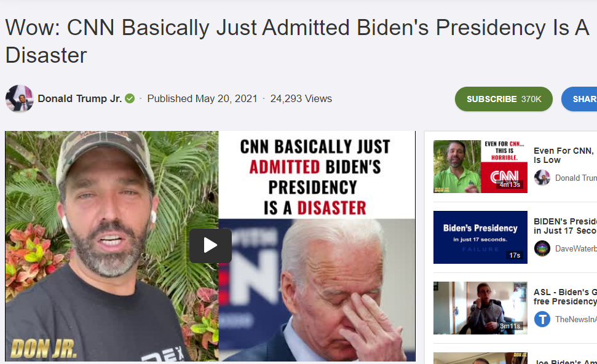The width and height of the screenshot is (597, 364).
Task: Open ASL video thumbnail
Action: tap(480, 308)
